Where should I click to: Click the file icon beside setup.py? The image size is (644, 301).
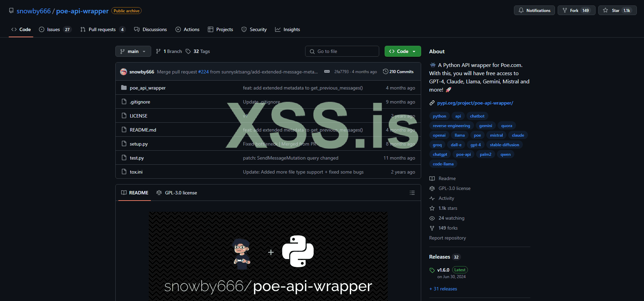[x=124, y=144]
